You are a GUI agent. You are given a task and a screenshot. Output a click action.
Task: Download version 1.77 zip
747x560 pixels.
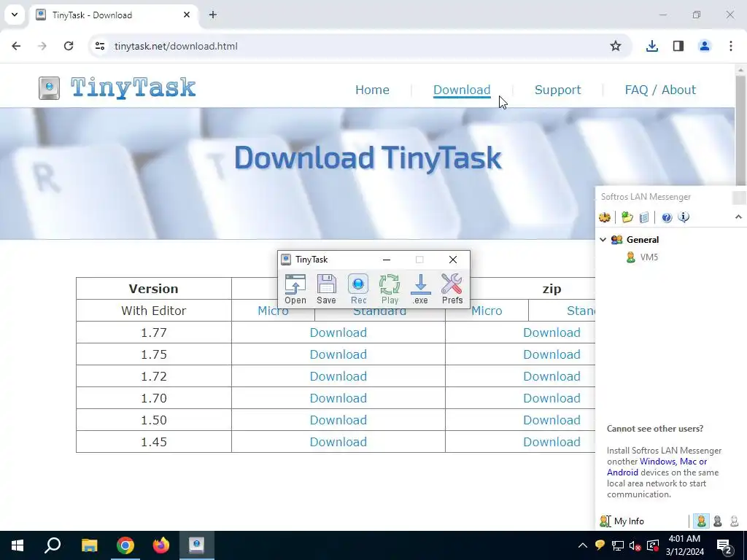pos(551,332)
